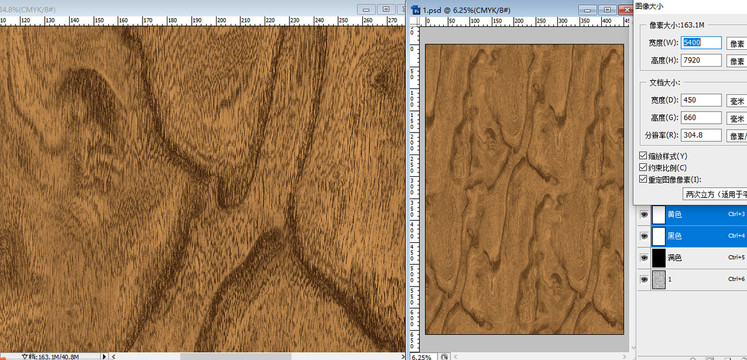Open the resolution 分辨率 unit dropdown

coord(737,136)
